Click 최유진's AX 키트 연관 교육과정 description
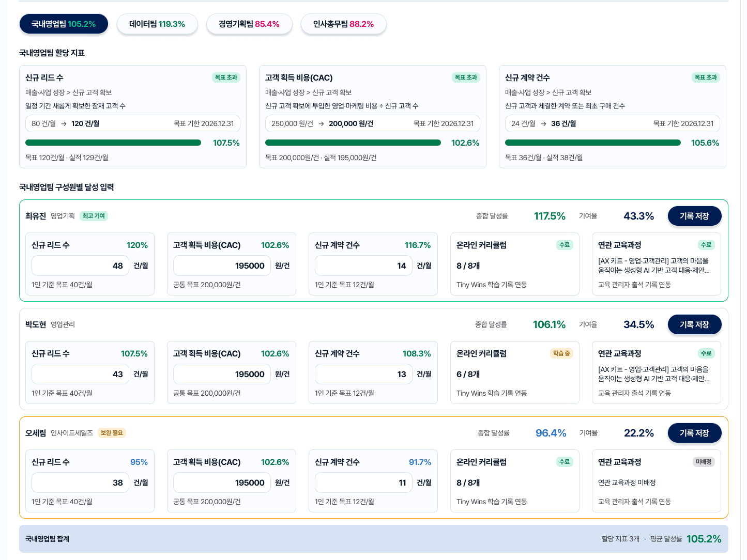 click(654, 266)
